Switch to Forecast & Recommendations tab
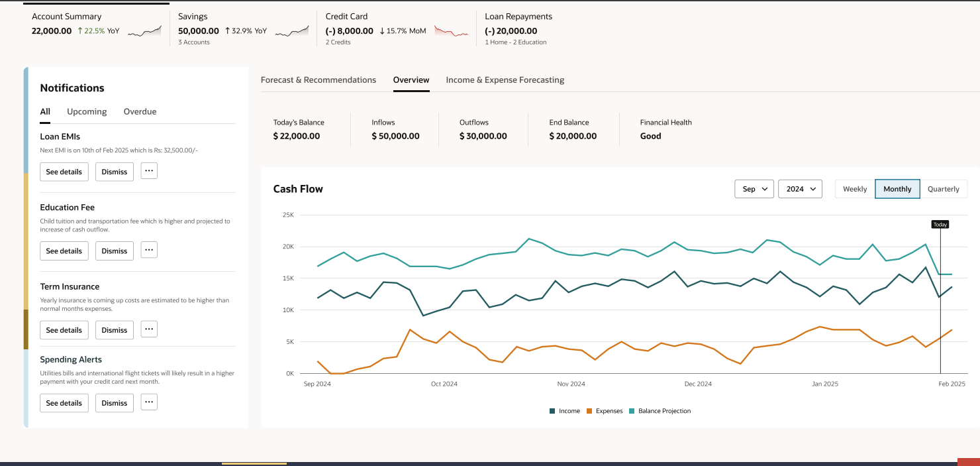Image resolution: width=980 pixels, height=466 pixels. (318, 80)
